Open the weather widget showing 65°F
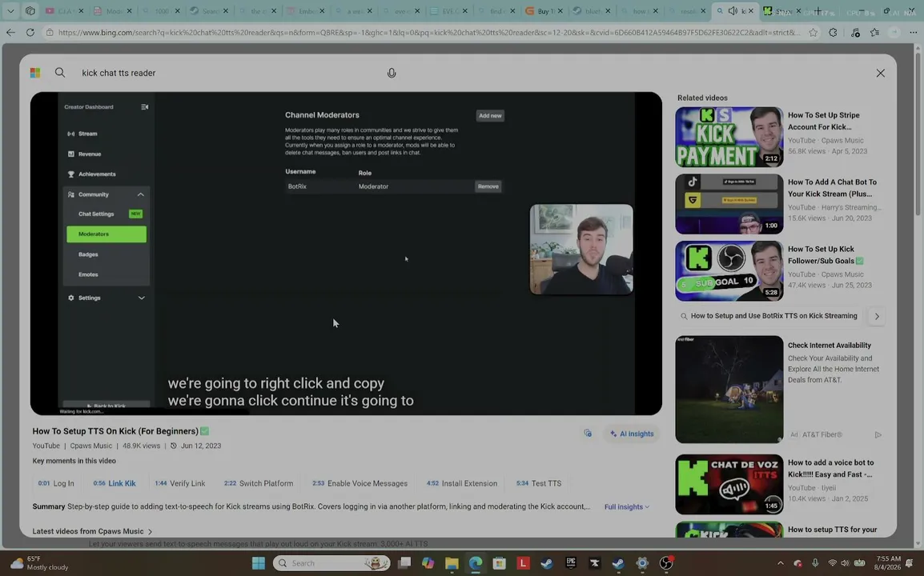Image resolution: width=924 pixels, height=576 pixels. [x=39, y=563]
